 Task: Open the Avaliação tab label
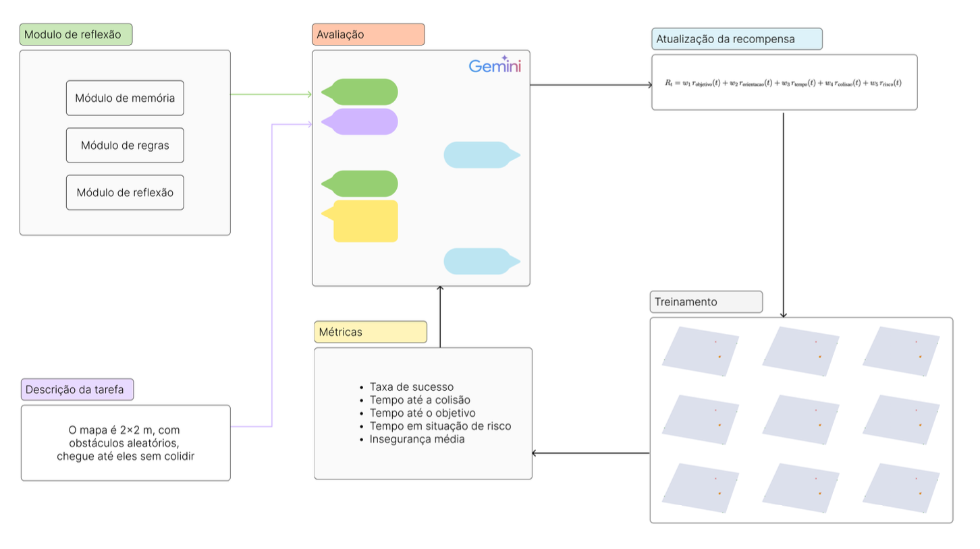[x=369, y=34]
